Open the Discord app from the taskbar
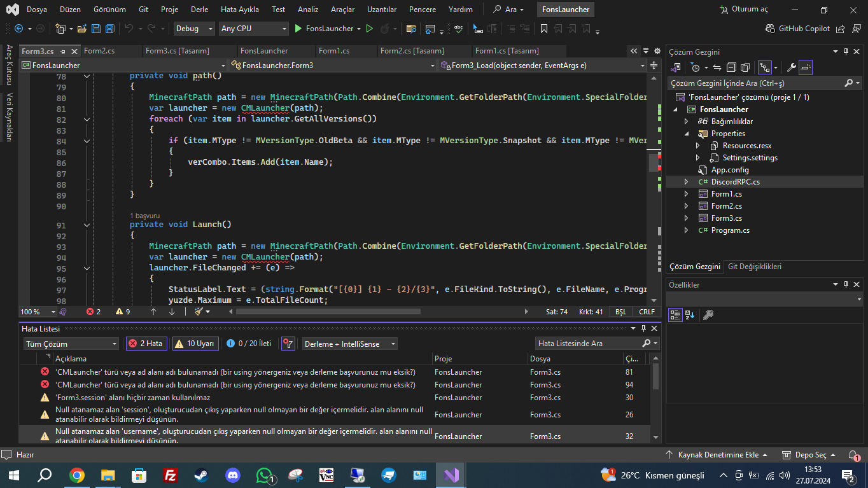This screenshot has width=868, height=488. click(232, 475)
